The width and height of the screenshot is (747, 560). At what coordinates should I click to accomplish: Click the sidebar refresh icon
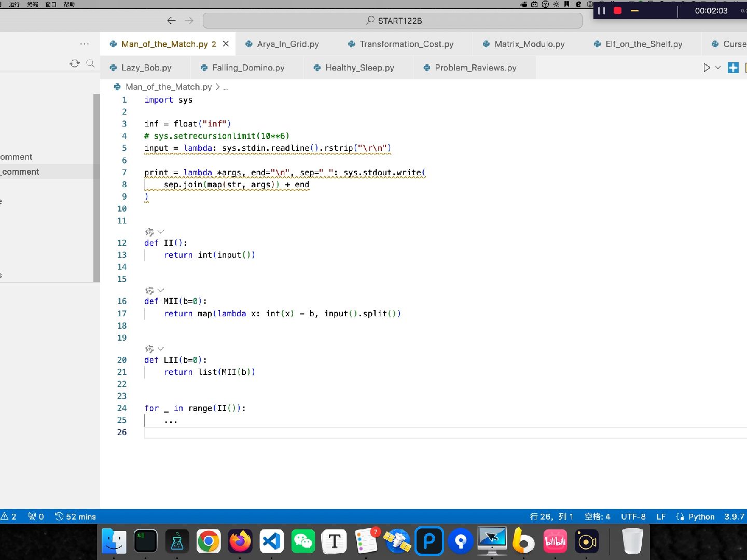(75, 63)
